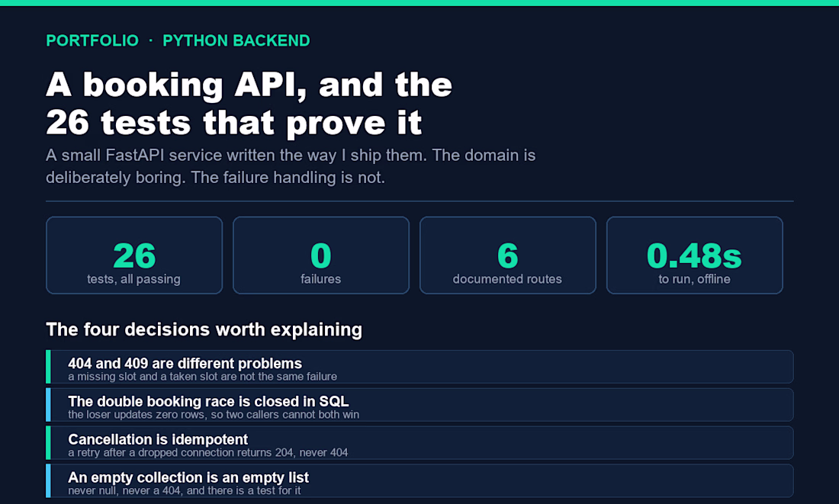This screenshot has width=839, height=504.
Task: Click the line "never null, never a 404"
Action: (x=185, y=490)
